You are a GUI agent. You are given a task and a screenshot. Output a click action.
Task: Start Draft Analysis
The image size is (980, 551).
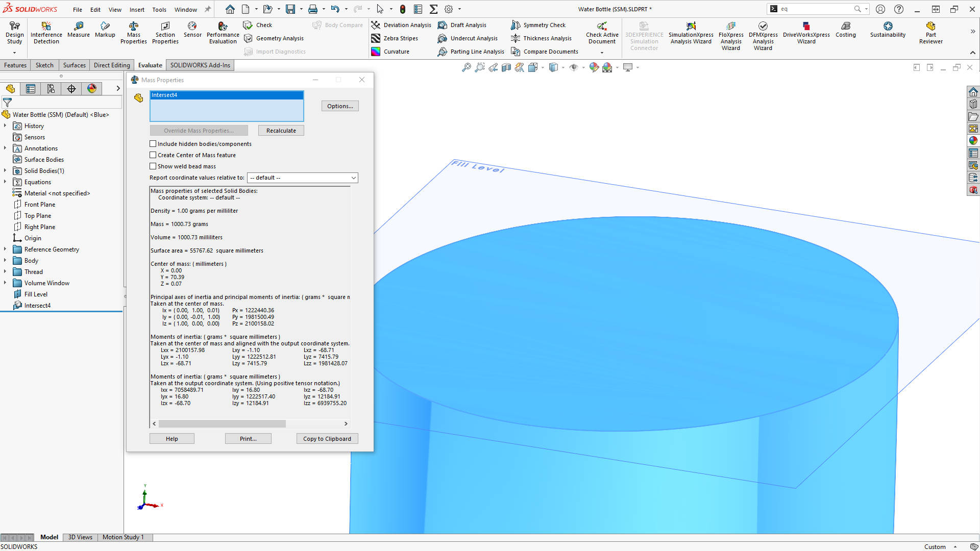point(462,24)
